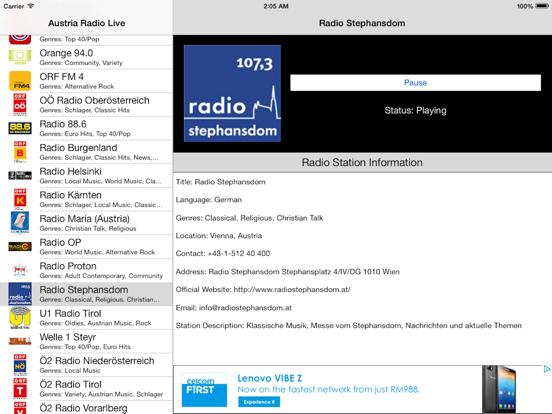
Task: Click the Experience it button in ad
Action: click(x=259, y=402)
